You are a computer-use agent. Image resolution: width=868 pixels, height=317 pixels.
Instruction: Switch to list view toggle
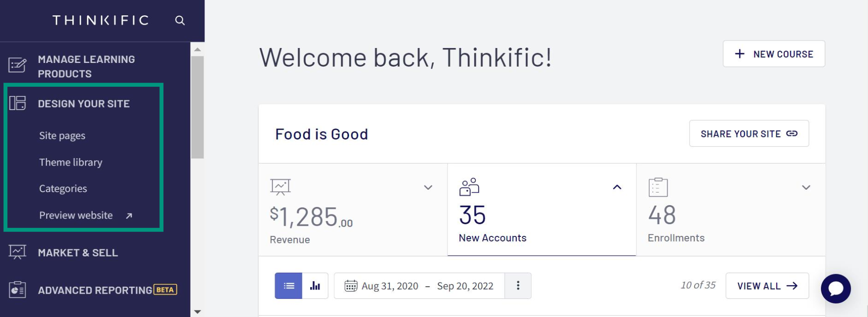click(x=288, y=286)
